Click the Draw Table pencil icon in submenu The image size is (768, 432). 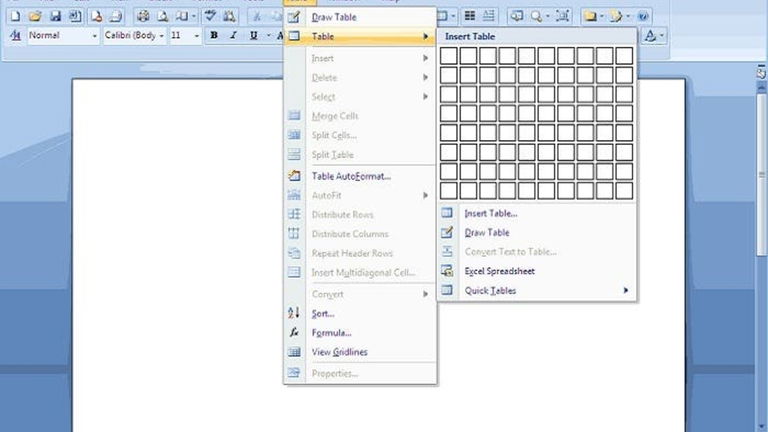click(x=447, y=232)
